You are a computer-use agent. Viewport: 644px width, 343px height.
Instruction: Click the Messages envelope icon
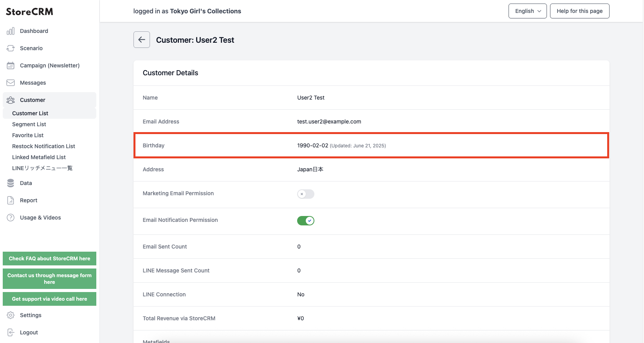point(11,83)
